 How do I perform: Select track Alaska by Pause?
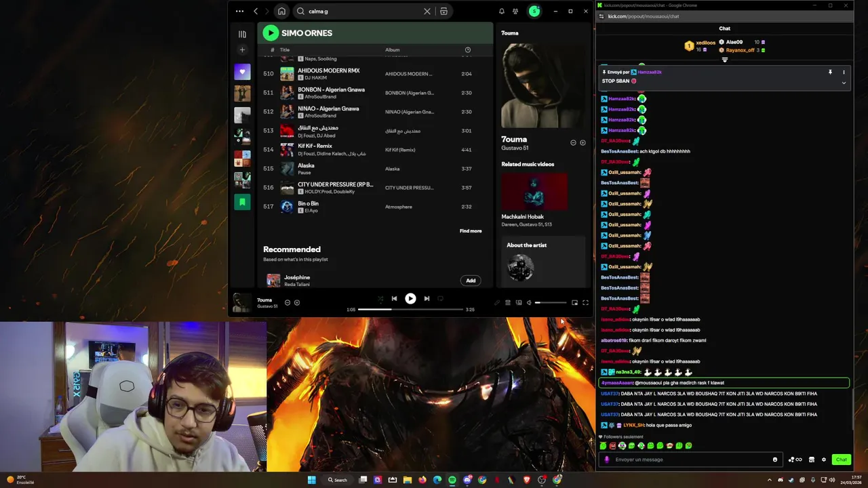click(x=375, y=169)
